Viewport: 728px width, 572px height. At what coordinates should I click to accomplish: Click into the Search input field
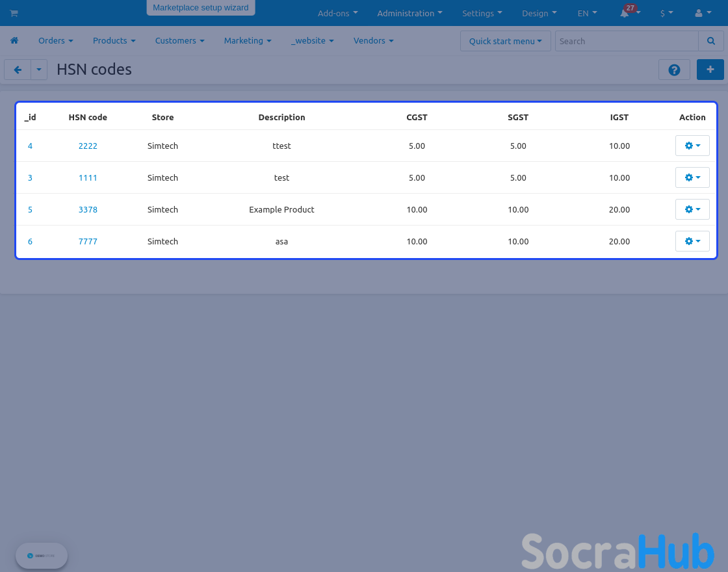[627, 41]
